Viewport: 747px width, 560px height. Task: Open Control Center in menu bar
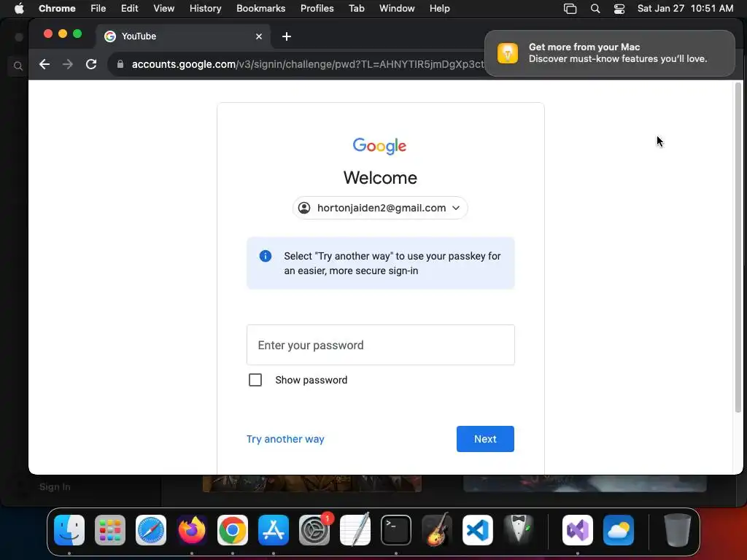(x=619, y=9)
